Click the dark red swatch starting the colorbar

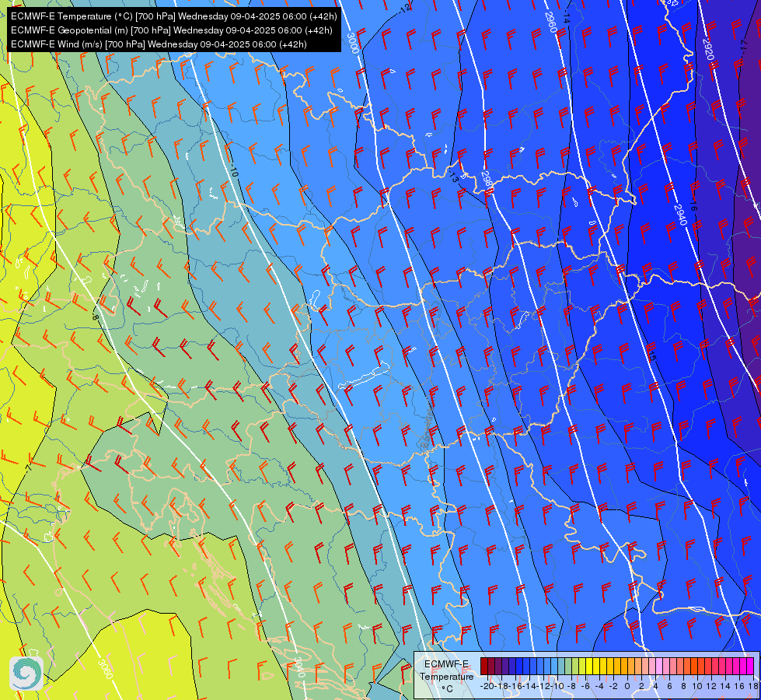[x=484, y=666]
